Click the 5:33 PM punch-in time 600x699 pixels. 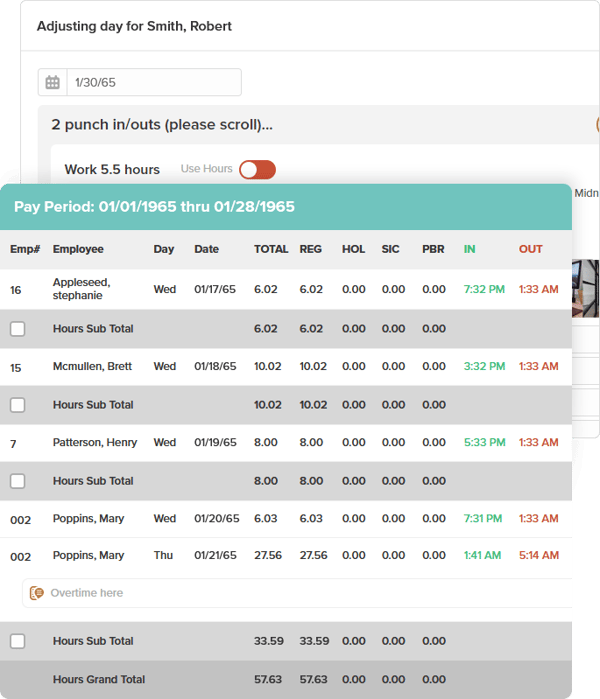tap(485, 443)
